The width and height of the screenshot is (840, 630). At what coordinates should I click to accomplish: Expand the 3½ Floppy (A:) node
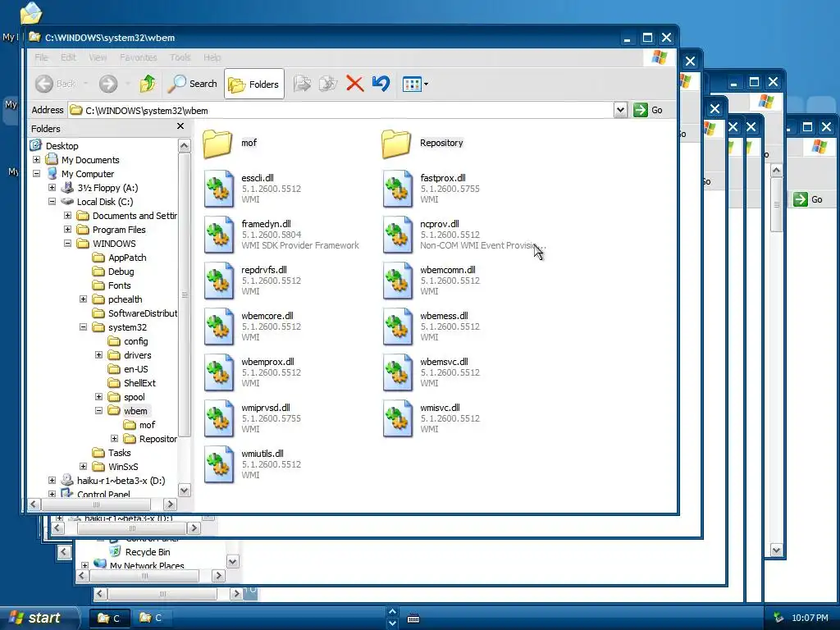(52, 188)
